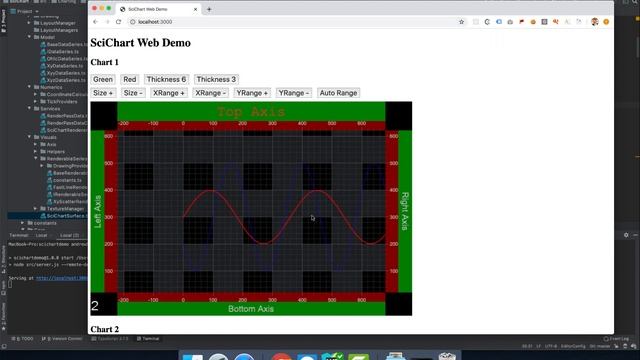The height and width of the screenshot is (360, 640).
Task: Click the grey extension icon left of the red flag
Action: pos(510,22)
